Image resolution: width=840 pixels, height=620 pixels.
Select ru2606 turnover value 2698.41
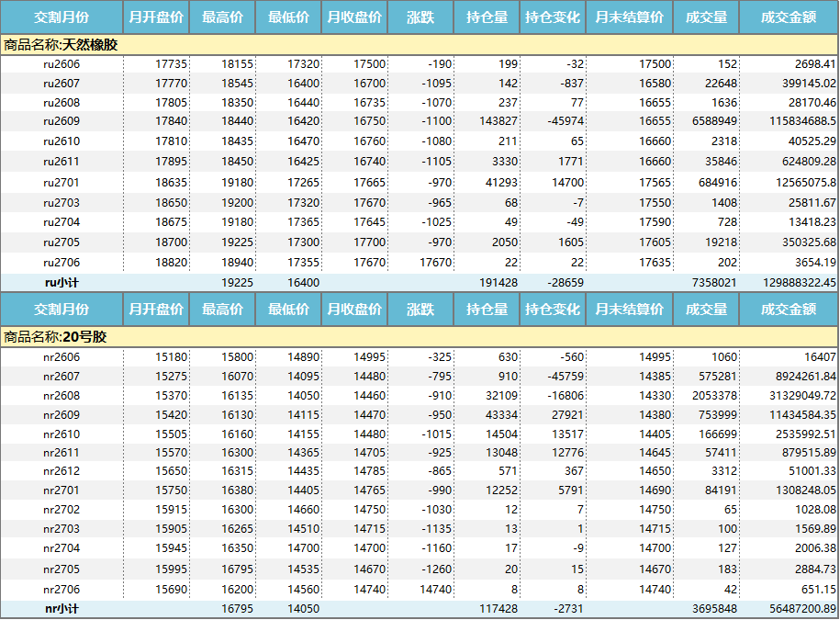point(815,64)
